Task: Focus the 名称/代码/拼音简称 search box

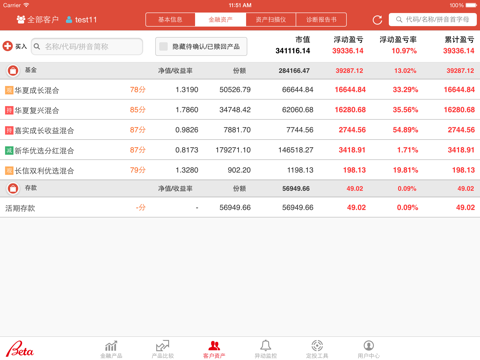Action: tap(87, 46)
